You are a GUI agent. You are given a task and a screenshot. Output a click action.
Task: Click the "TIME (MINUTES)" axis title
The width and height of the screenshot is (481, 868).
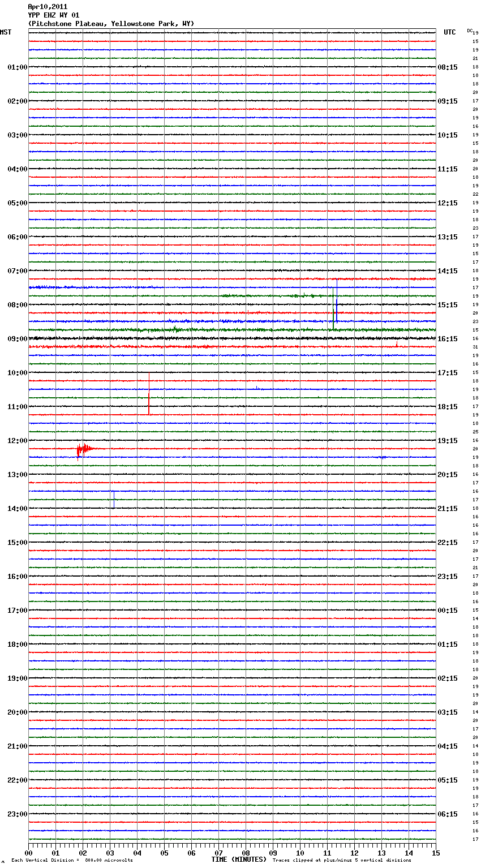[239, 860]
